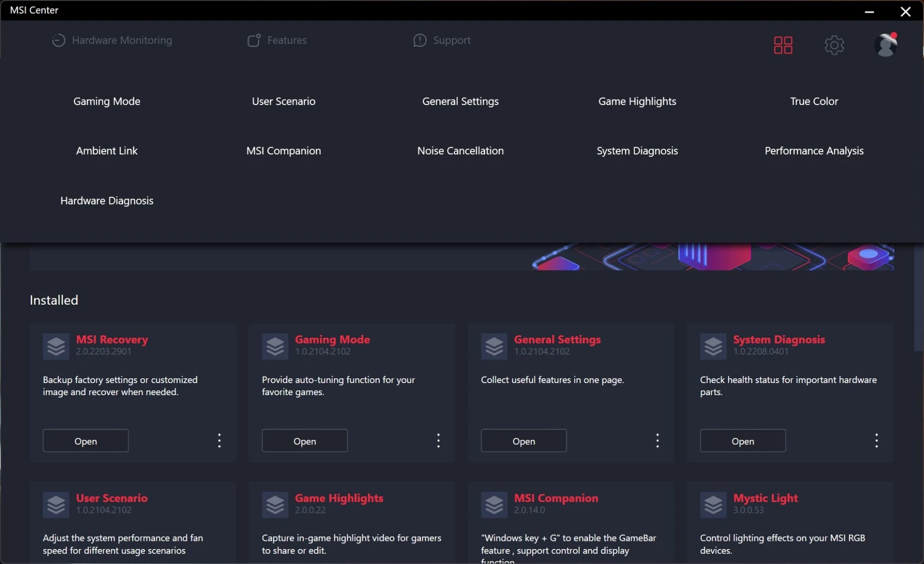The image size is (924, 564).
Task: Click the MSI Companion card icon
Action: click(x=494, y=505)
